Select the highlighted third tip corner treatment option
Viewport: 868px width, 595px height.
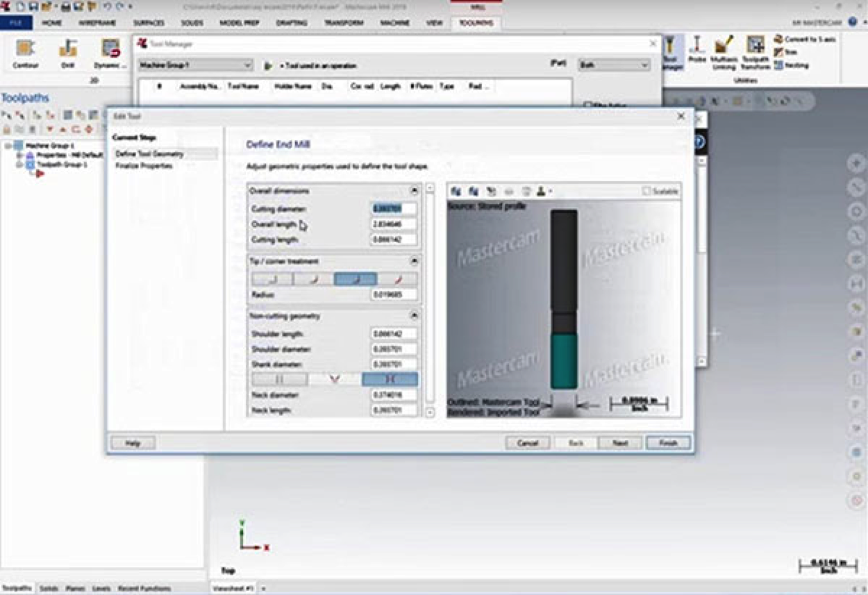355,279
